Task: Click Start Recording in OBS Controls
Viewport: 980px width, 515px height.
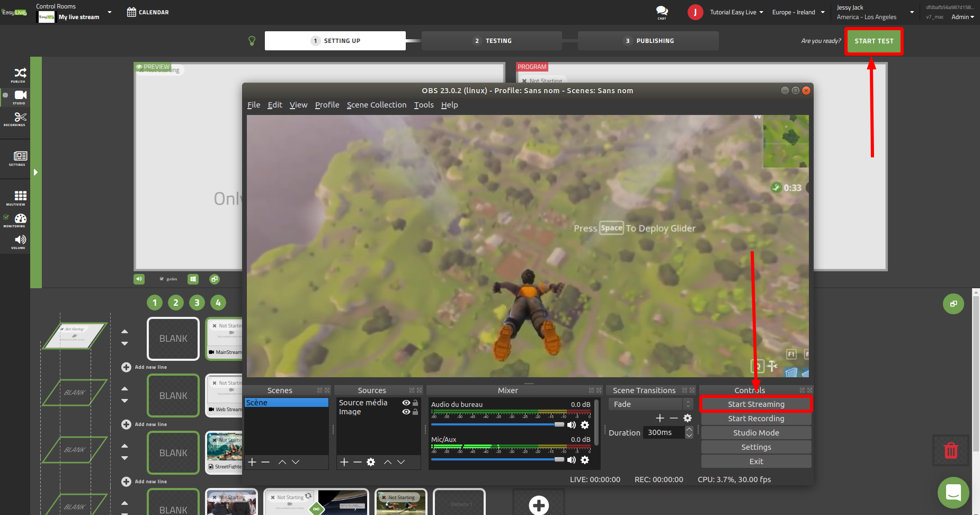Action: pos(756,419)
